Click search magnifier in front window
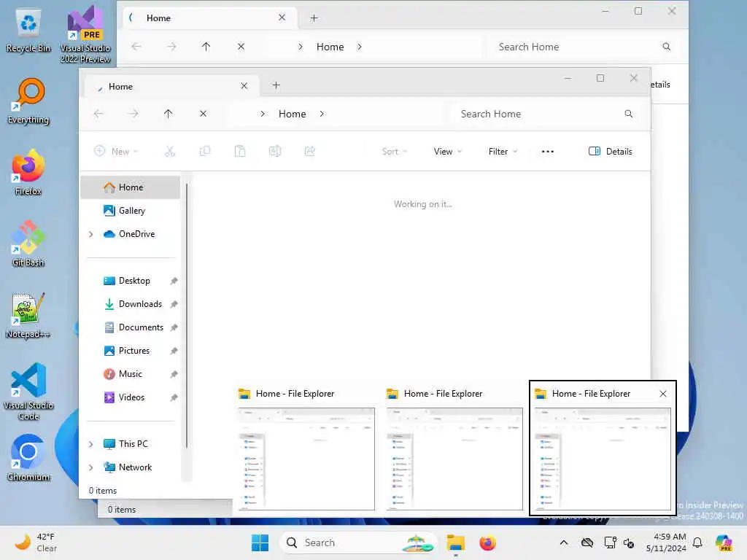This screenshot has width=747, height=560. tap(628, 114)
